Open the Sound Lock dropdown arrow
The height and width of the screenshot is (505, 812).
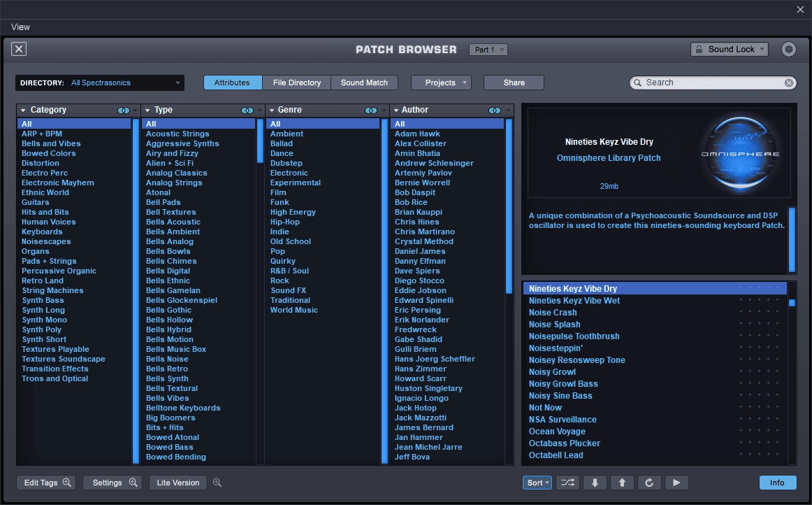(762, 49)
